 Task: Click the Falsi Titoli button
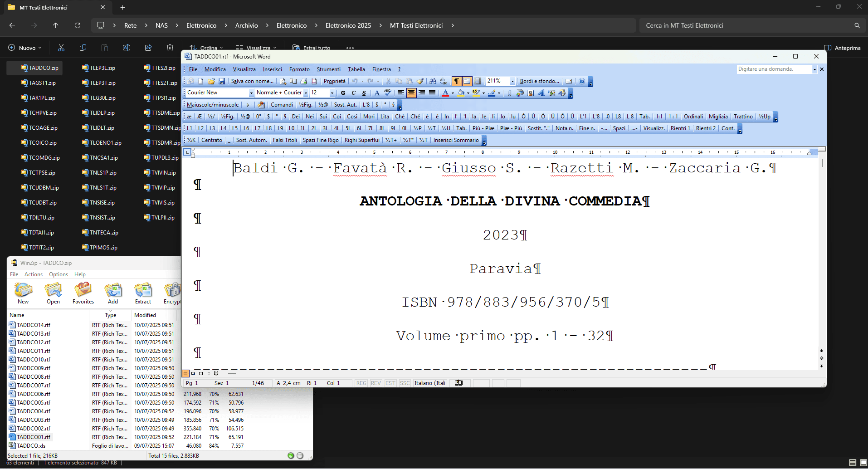click(x=285, y=140)
